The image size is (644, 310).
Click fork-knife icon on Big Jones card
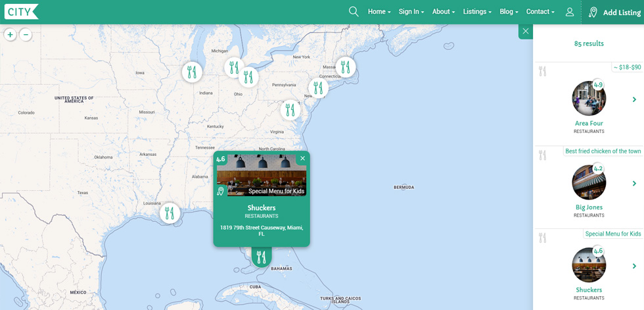coord(543,155)
